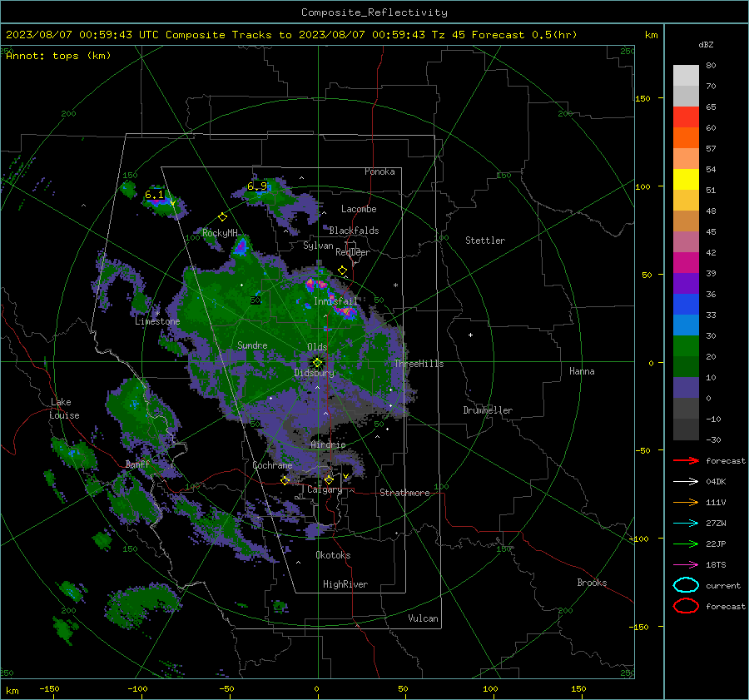Click the Brooks city label

pyautogui.click(x=592, y=583)
